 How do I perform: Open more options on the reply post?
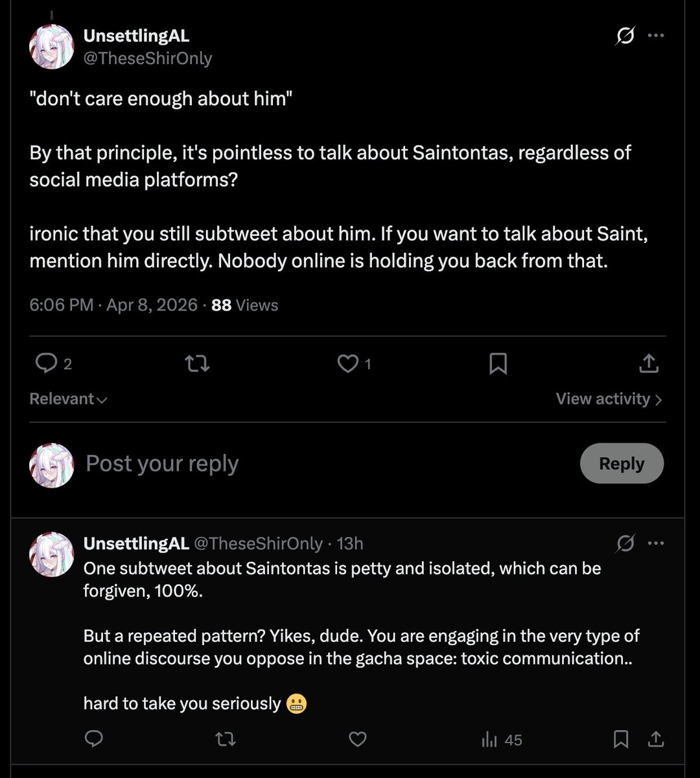(x=656, y=543)
